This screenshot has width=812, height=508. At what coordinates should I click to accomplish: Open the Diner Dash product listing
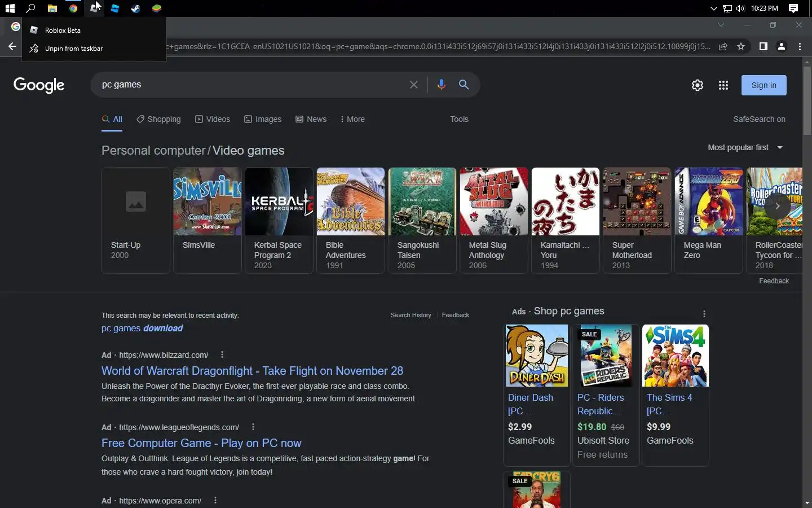[536, 395]
